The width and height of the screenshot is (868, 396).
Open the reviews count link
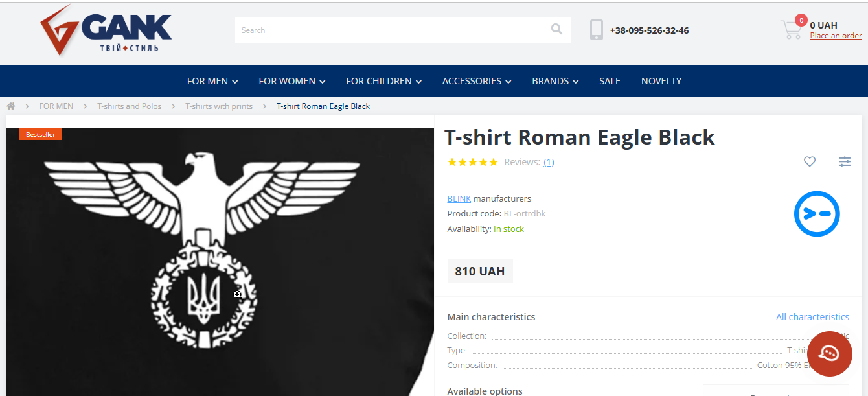pos(549,162)
